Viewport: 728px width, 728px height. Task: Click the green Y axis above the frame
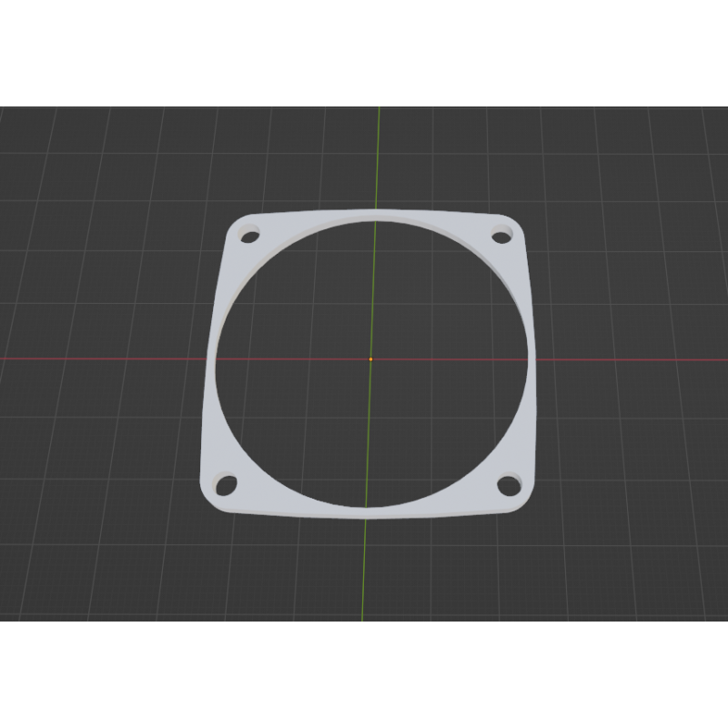click(x=376, y=155)
